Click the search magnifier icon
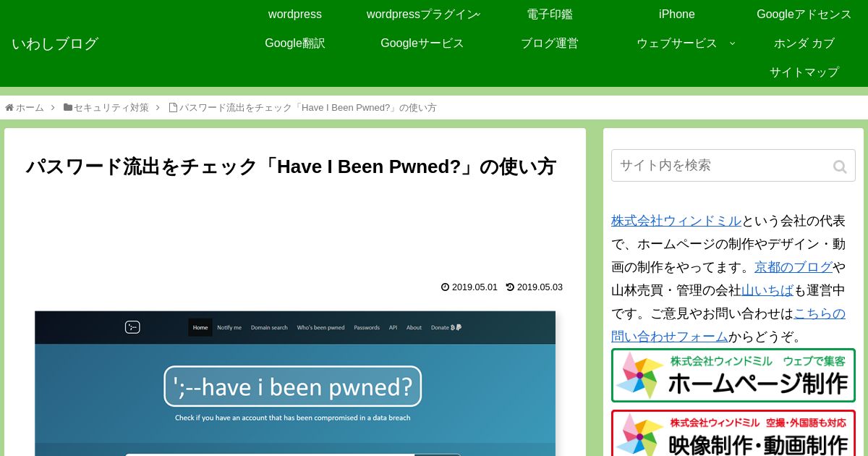This screenshot has height=456, width=868. coord(840,166)
